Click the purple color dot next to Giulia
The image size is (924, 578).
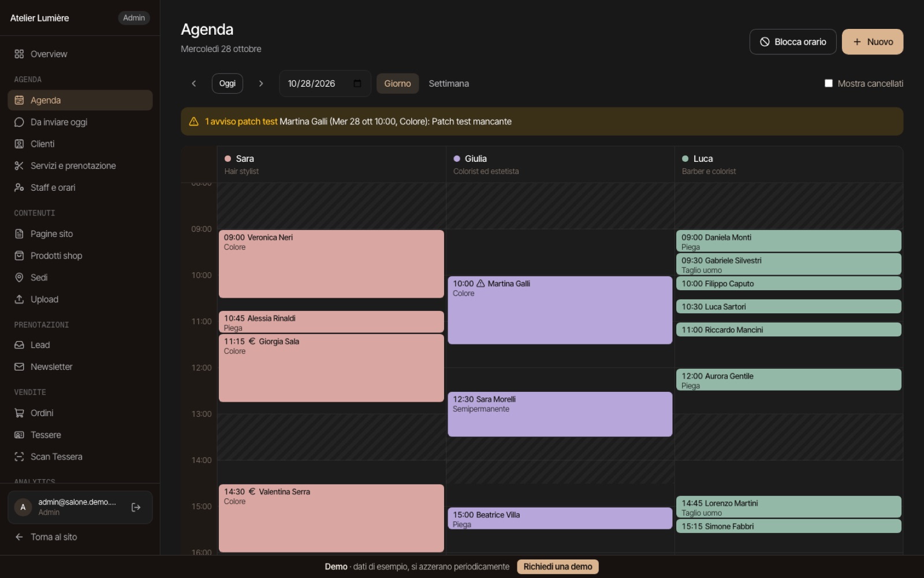(457, 159)
